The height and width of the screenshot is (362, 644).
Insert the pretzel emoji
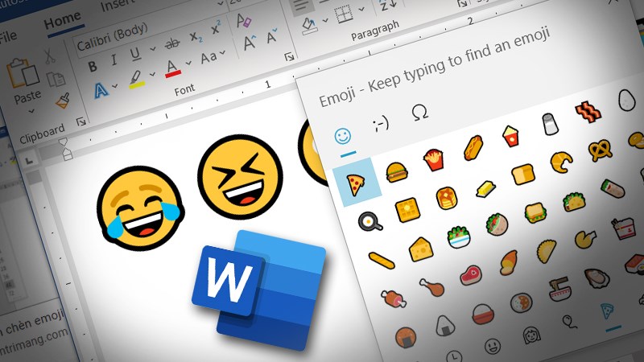point(600,150)
